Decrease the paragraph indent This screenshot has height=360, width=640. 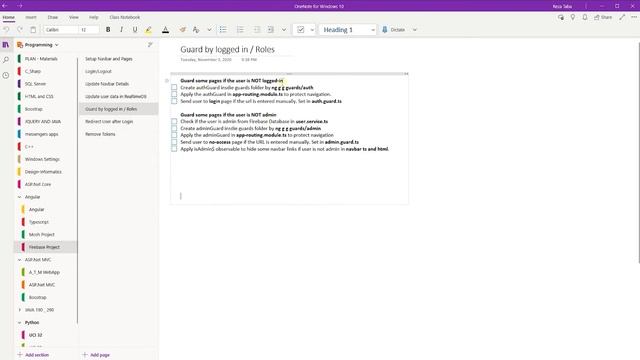point(257,30)
